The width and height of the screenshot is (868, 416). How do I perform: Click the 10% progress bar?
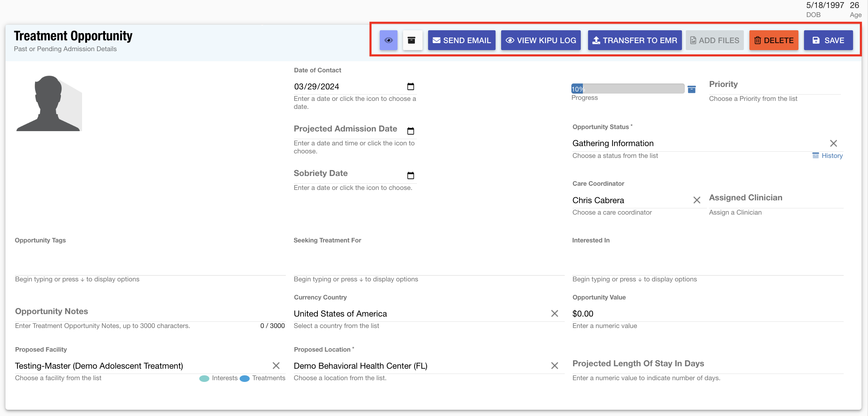(x=627, y=89)
